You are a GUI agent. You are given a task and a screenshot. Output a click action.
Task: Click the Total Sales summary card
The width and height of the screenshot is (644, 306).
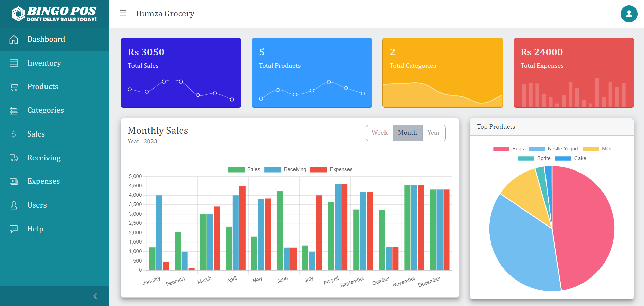(181, 73)
